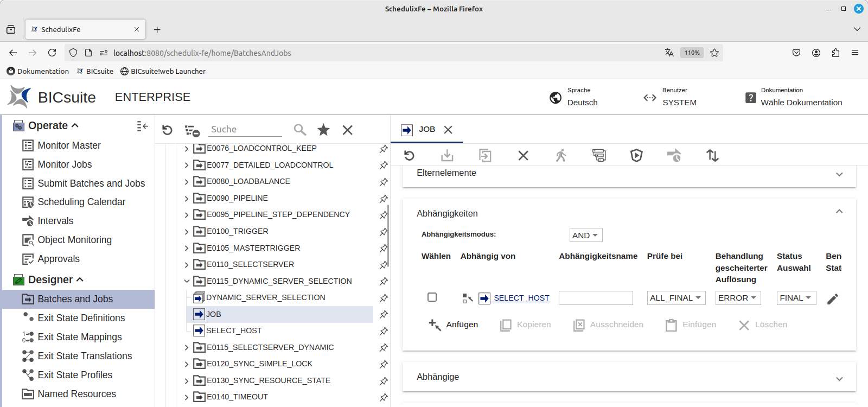
Task: Open Firefox extensions icon
Action: coord(835,53)
